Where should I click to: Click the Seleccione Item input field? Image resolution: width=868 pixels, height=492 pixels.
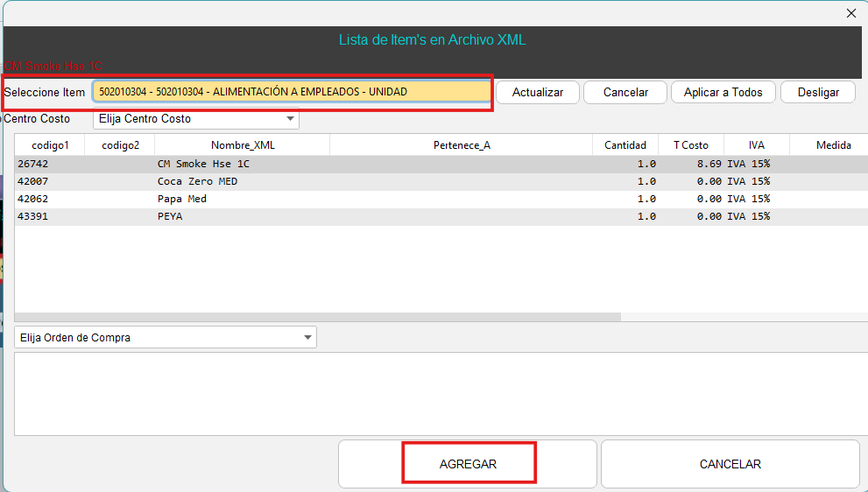(x=292, y=92)
